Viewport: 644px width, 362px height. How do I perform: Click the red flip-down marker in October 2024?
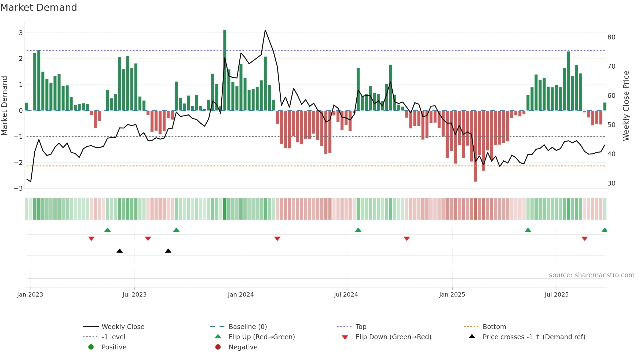pyautogui.click(x=407, y=239)
